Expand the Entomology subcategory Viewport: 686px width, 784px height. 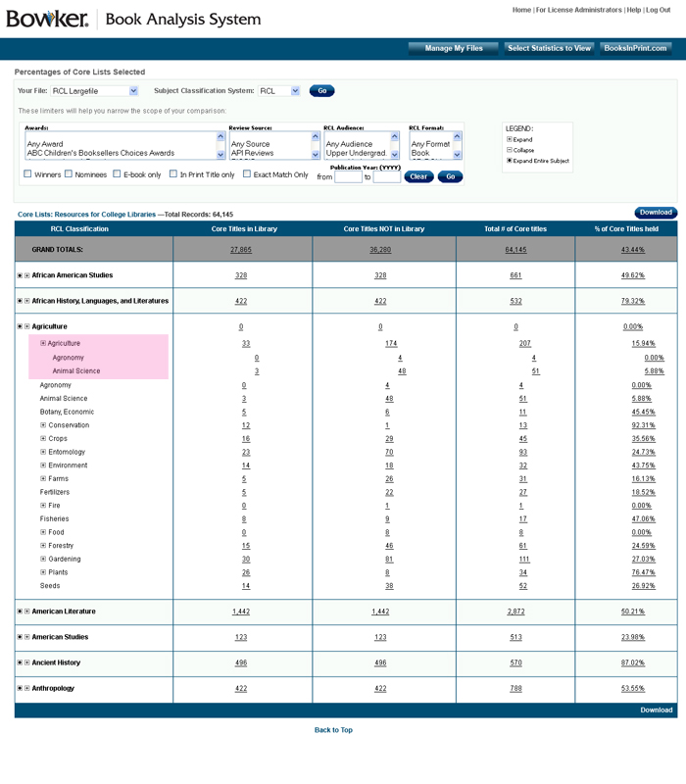point(43,452)
